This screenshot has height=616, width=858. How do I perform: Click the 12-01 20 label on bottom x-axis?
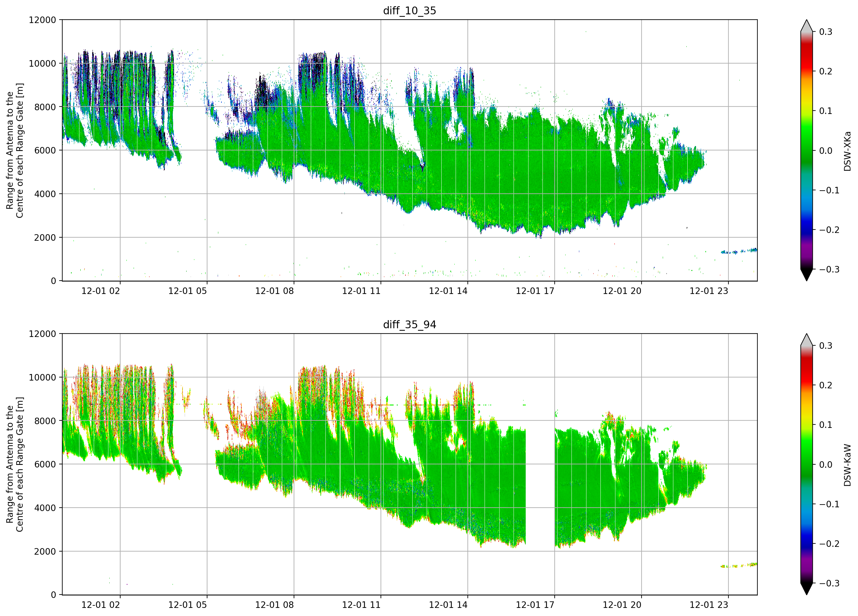(622, 605)
